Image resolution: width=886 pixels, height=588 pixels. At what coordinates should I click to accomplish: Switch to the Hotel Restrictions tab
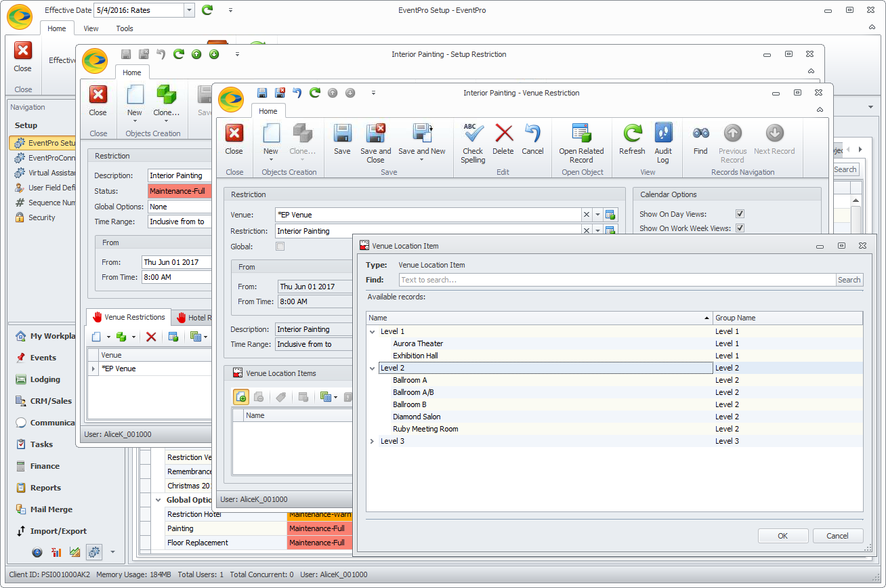[x=192, y=317]
